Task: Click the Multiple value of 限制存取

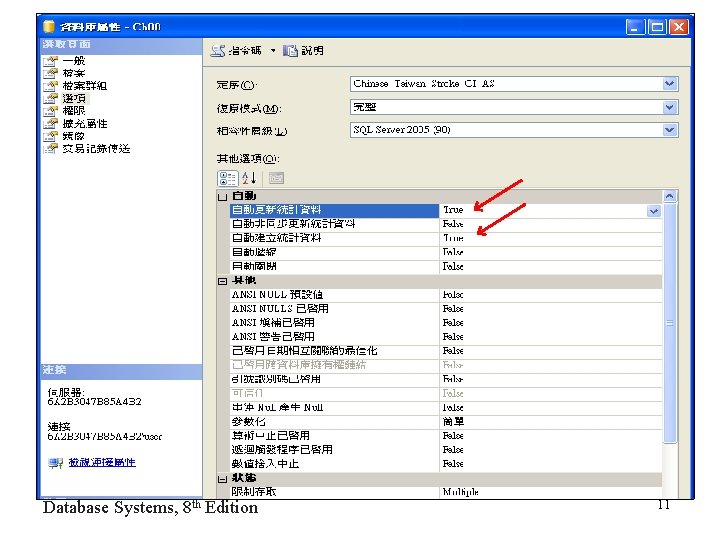Action: (x=461, y=492)
